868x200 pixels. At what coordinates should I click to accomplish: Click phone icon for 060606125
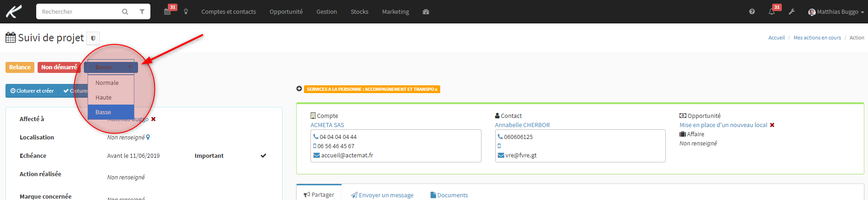click(x=500, y=137)
